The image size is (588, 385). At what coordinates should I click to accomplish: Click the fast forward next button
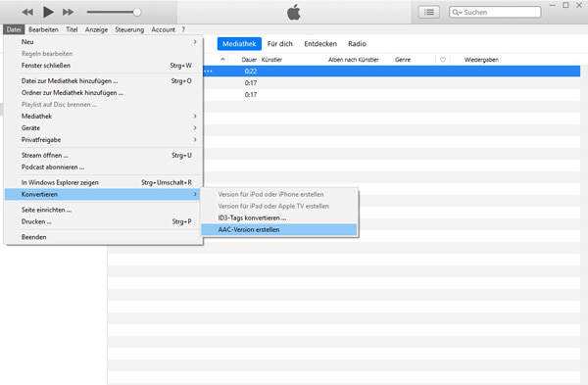pyautogui.click(x=68, y=12)
